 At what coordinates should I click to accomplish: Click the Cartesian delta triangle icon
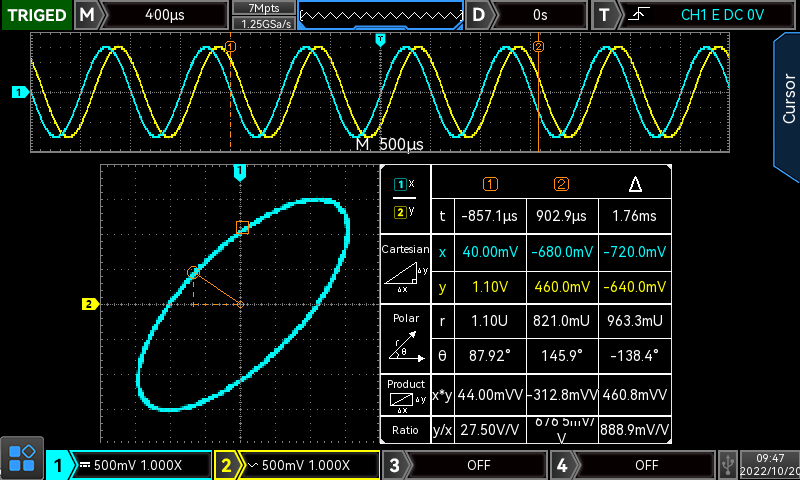point(406,278)
